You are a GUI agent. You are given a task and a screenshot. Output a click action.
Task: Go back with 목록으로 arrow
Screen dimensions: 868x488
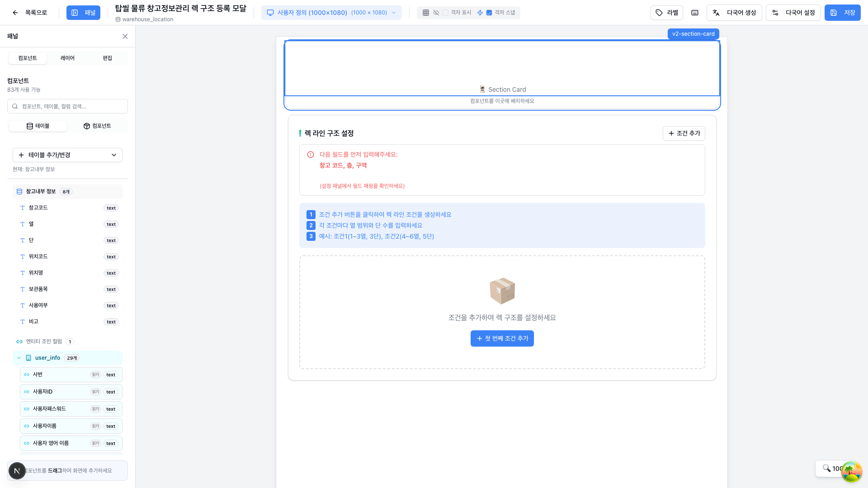pos(30,13)
